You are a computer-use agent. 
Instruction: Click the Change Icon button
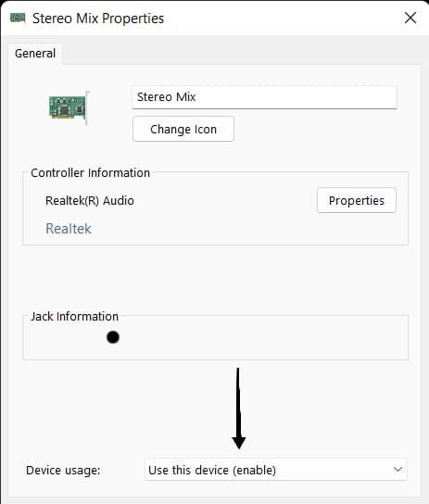click(x=183, y=129)
